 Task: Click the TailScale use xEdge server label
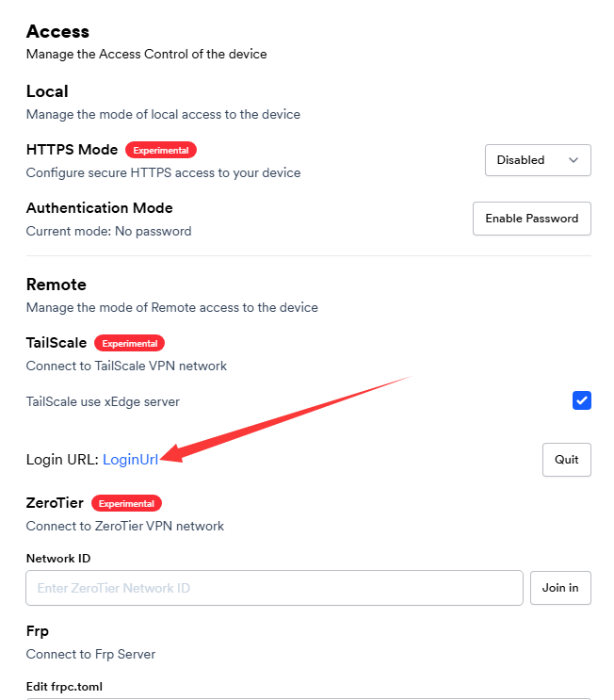(103, 402)
